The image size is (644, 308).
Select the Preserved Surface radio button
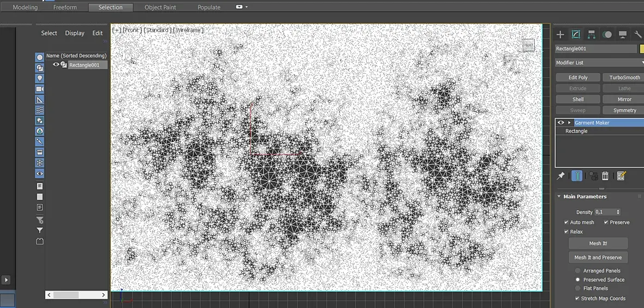click(578, 280)
